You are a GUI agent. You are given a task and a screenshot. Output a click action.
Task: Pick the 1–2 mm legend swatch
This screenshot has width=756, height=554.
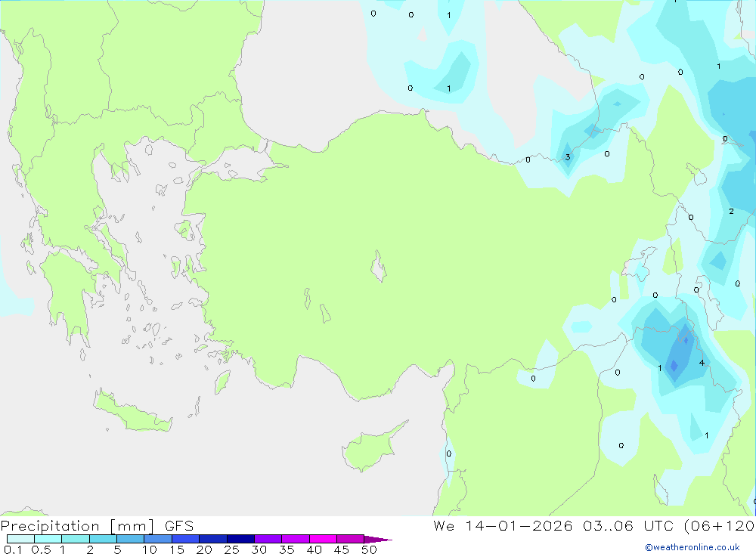(76, 539)
